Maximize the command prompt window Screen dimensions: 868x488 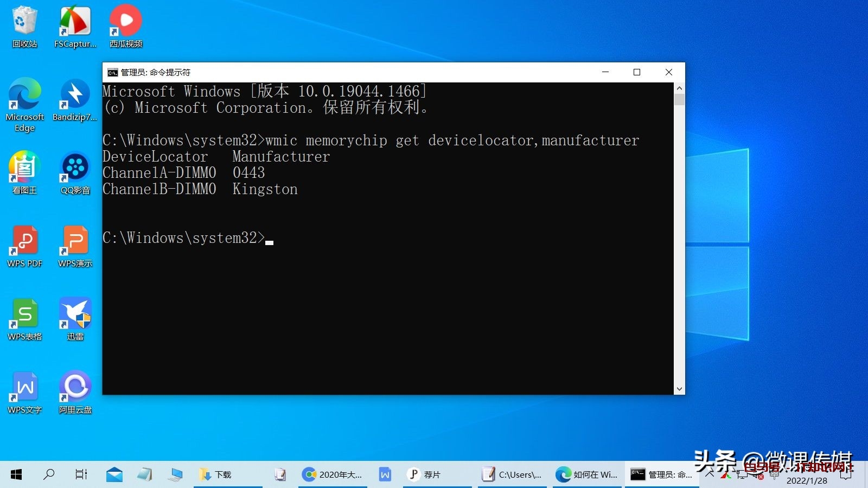637,72
